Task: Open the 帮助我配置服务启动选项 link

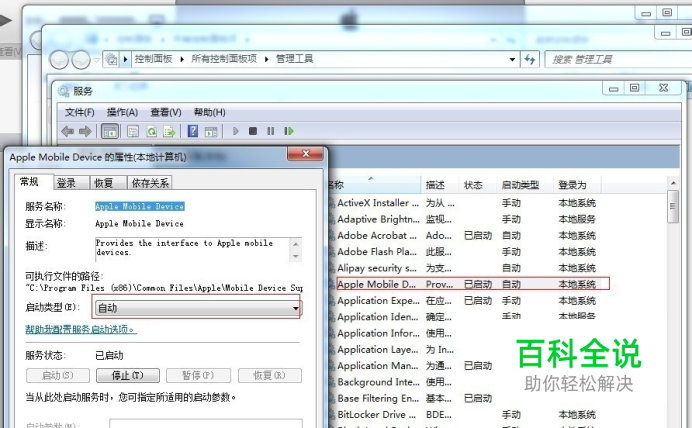Action: click(x=81, y=329)
